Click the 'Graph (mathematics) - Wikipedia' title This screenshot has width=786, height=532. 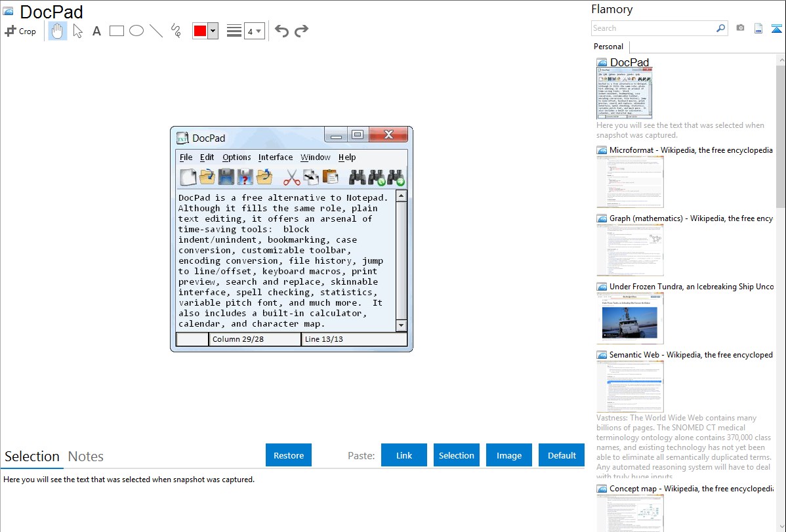click(691, 218)
